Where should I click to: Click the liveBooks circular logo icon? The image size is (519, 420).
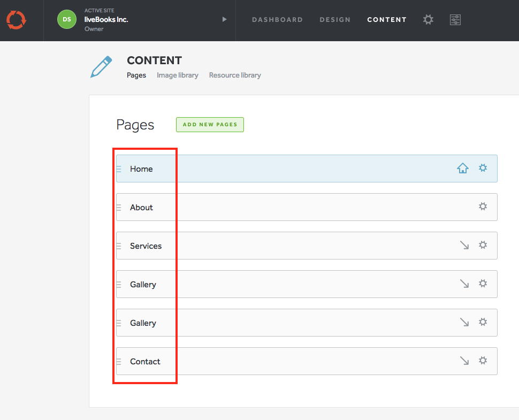pos(16,20)
